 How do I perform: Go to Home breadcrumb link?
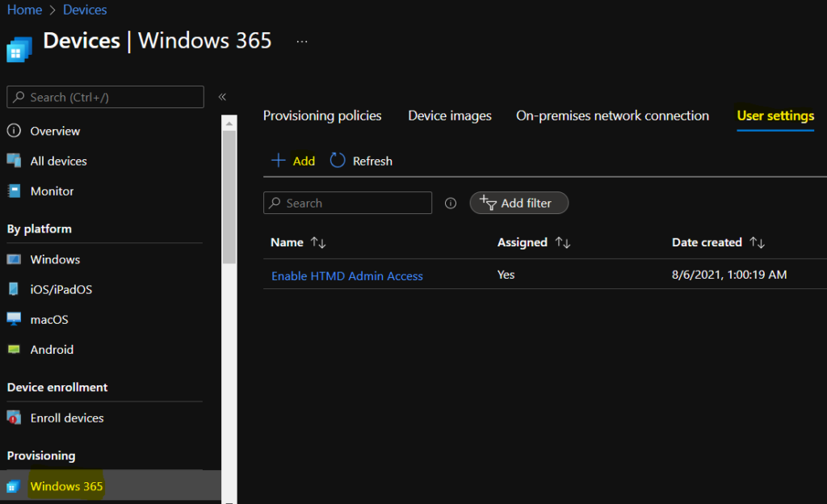click(x=24, y=10)
